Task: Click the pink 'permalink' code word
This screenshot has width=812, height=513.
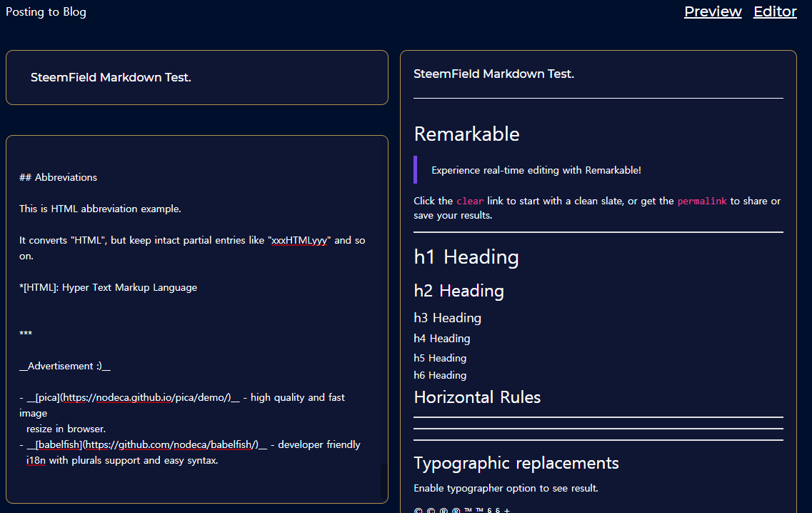Action: (702, 201)
